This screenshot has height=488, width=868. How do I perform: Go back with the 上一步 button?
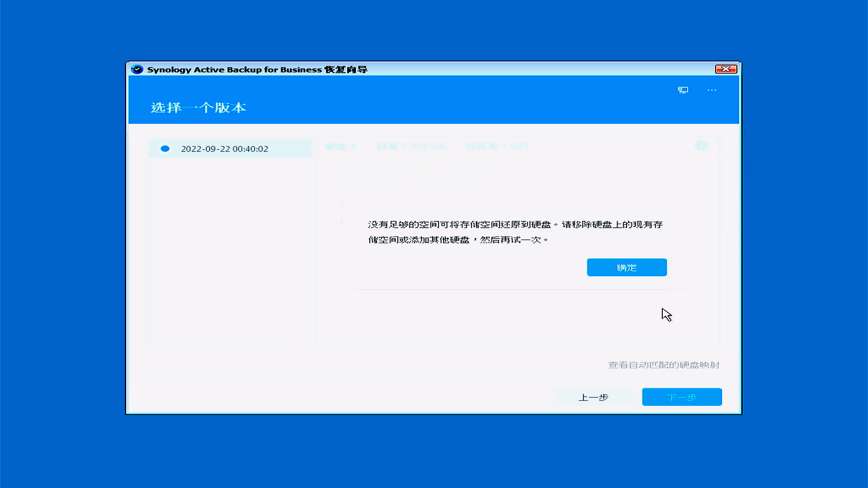coord(593,397)
